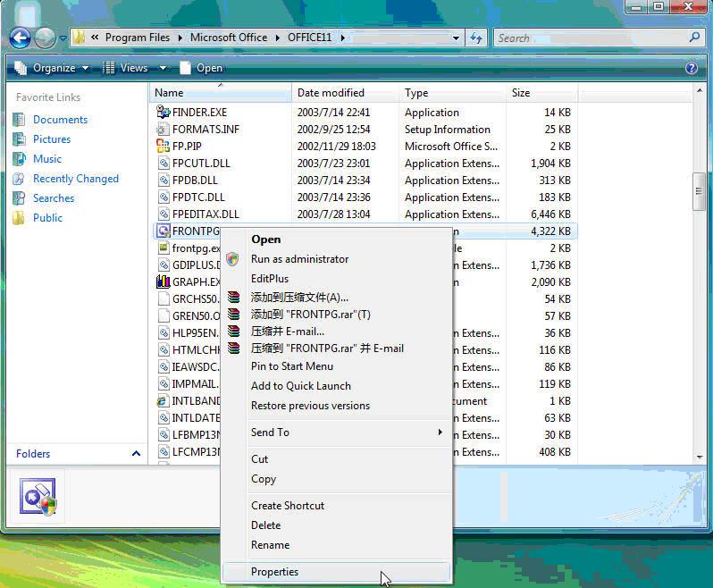Sort by Date modified column header
713x588 pixels.
tap(345, 92)
